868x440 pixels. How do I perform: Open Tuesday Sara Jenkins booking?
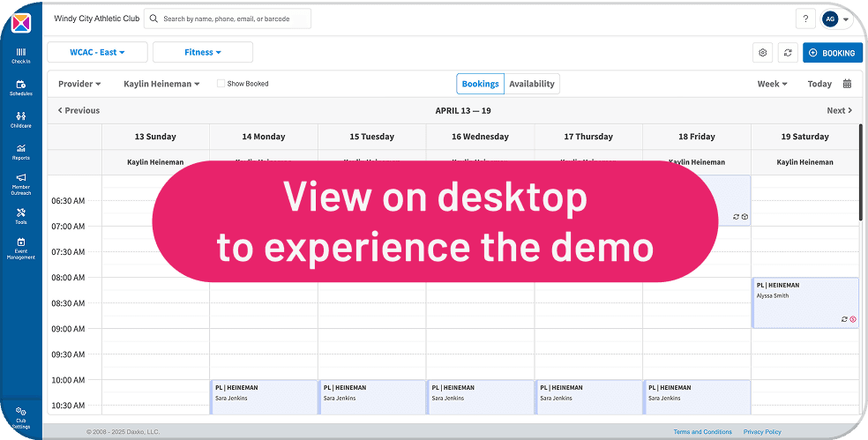click(x=372, y=397)
